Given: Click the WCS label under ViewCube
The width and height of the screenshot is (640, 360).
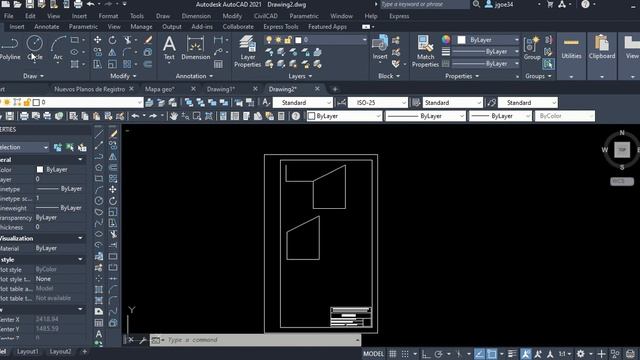Looking at the screenshot, I should tap(622, 181).
